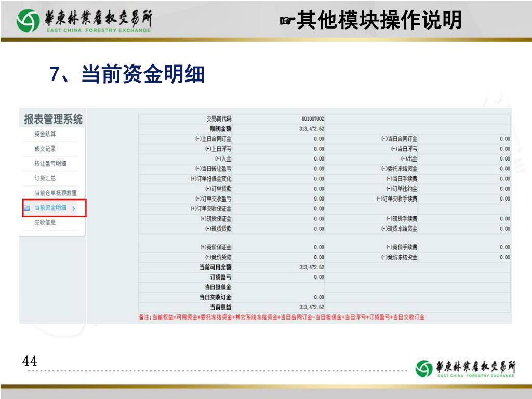
Task: Select the 当前可用余额 value 313,472.62
Action: click(312, 268)
